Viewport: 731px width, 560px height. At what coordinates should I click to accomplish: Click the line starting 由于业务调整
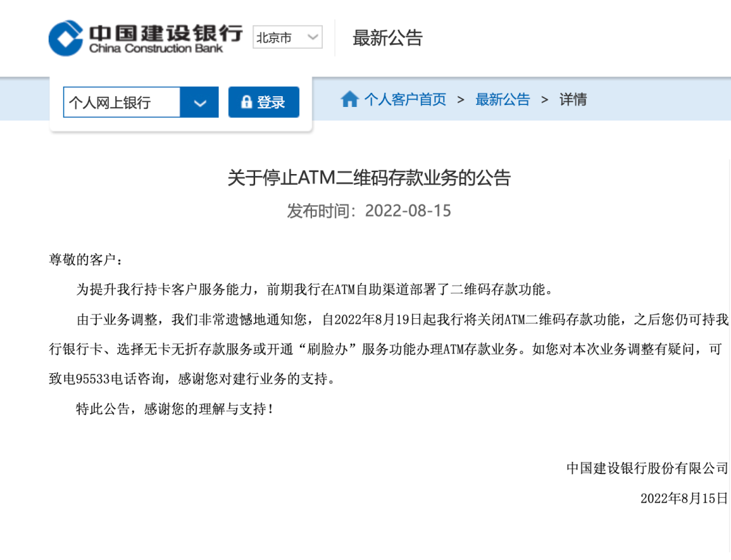(402, 320)
